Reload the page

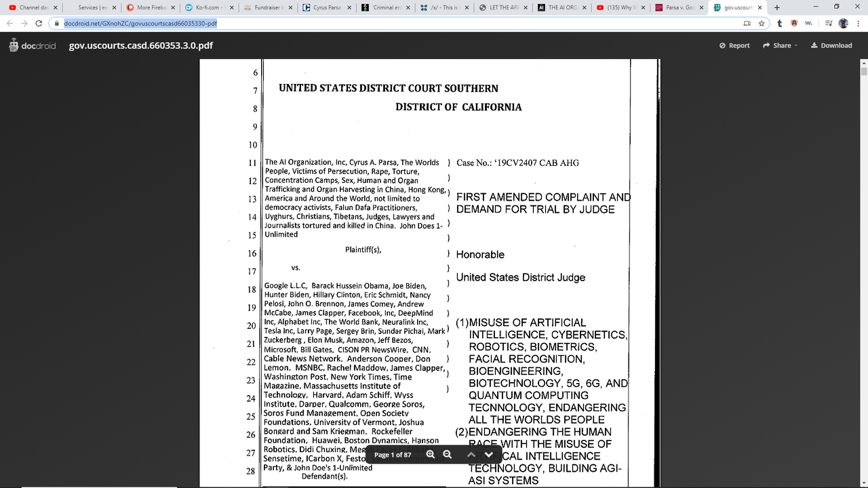point(39,23)
